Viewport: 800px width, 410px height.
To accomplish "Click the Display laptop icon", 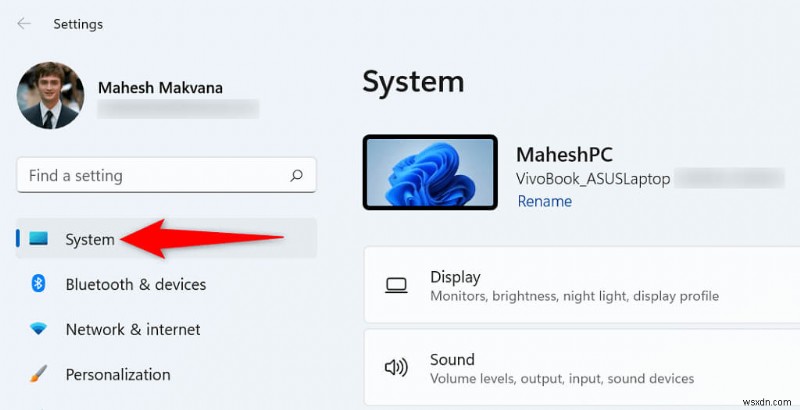I will (396, 286).
